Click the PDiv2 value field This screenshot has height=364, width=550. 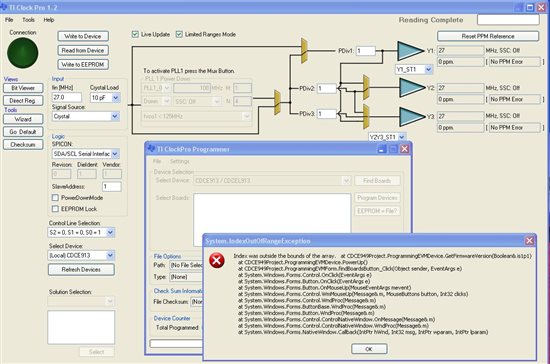pyautogui.click(x=327, y=88)
